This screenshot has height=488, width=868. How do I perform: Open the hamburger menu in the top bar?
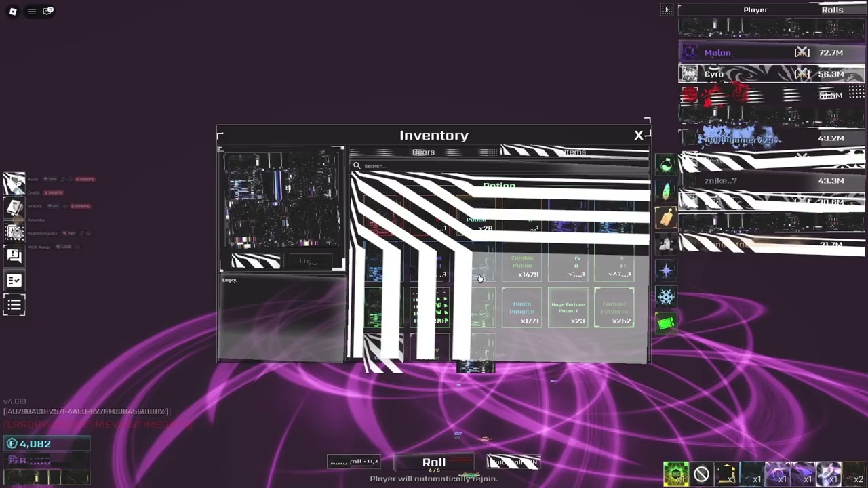click(x=32, y=11)
